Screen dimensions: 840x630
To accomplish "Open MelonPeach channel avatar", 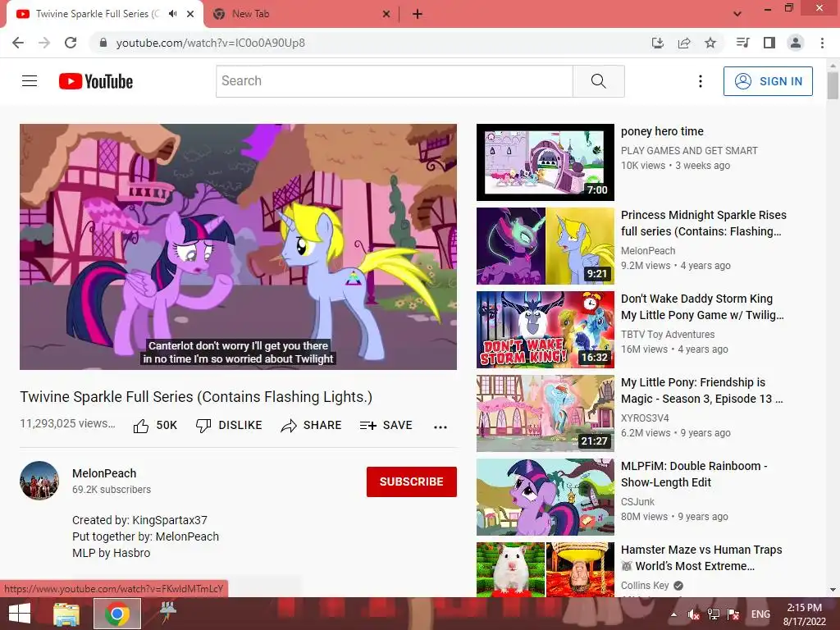I will click(39, 481).
